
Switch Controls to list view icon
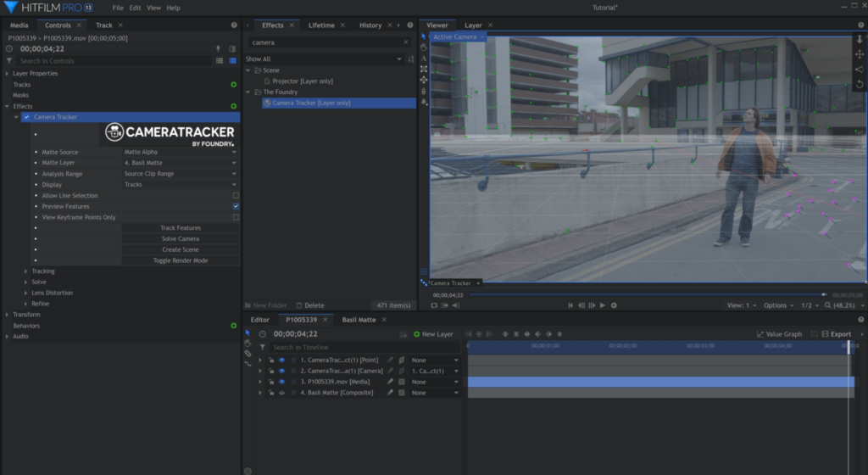[220, 61]
